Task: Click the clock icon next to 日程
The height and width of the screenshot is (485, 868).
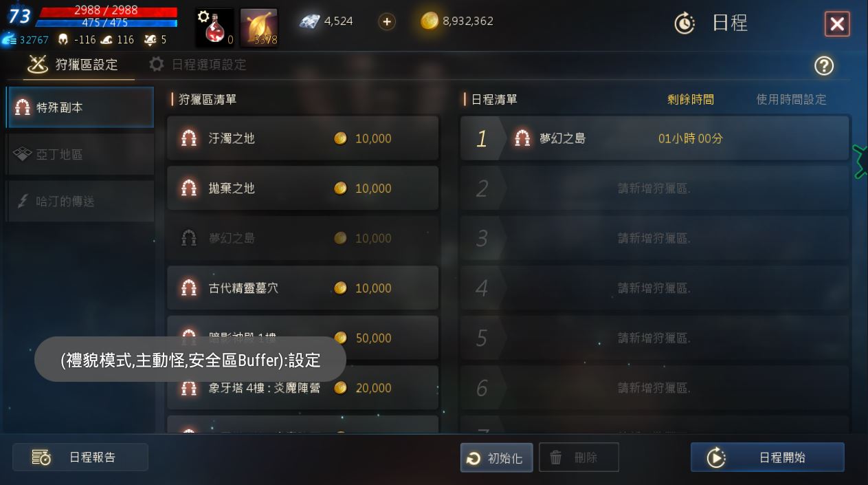Action: 685,23
